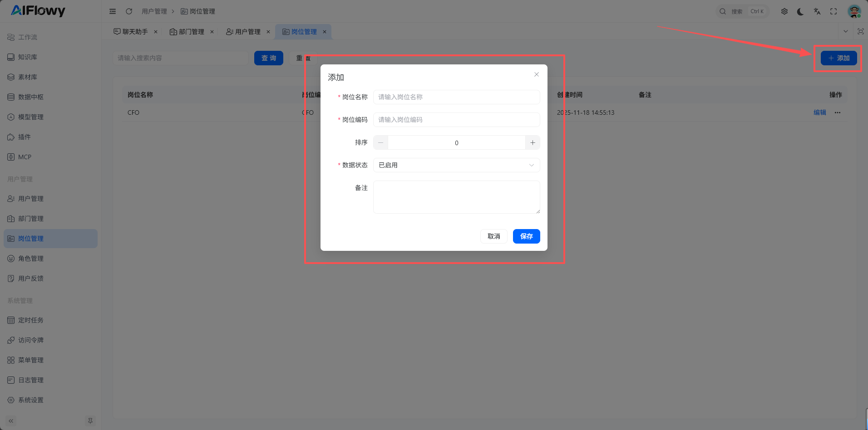Screen dimensions: 868x430
Task: Open more actions ellipsis for CFO row
Action: 838,112
